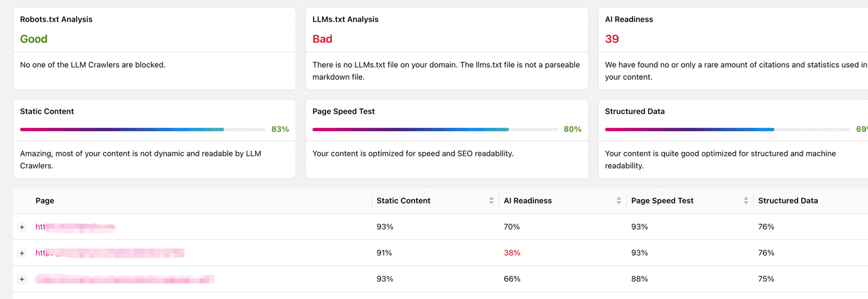Image resolution: width=868 pixels, height=299 pixels.
Task: Expand the second page row
Action: 22,253
